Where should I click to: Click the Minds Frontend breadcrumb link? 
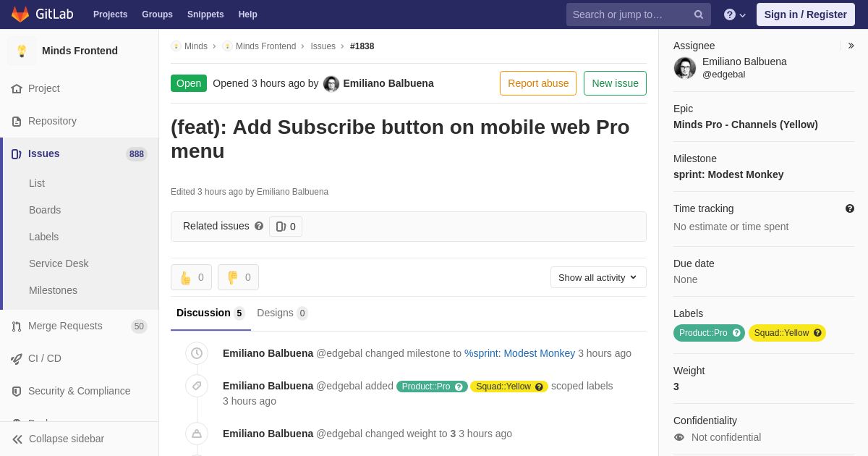pos(265,46)
